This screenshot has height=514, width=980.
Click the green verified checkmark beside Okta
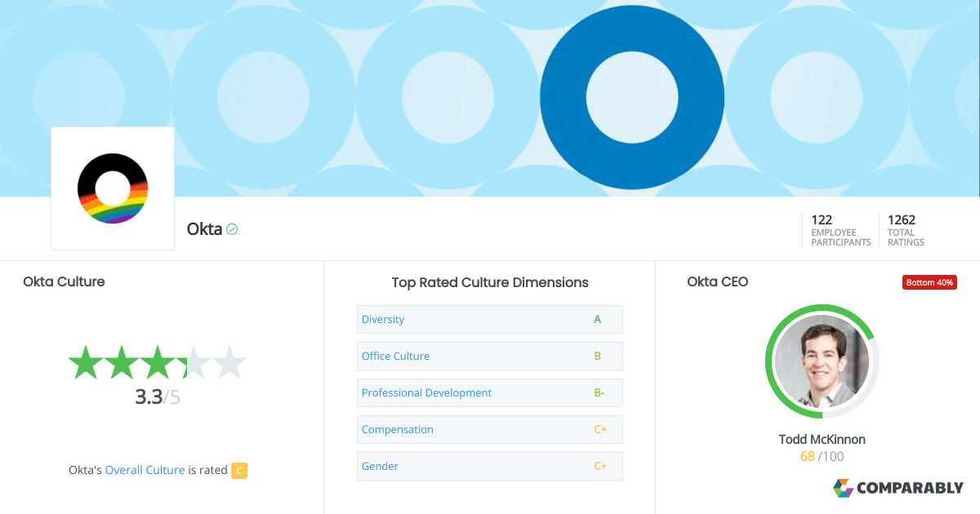pos(232,229)
